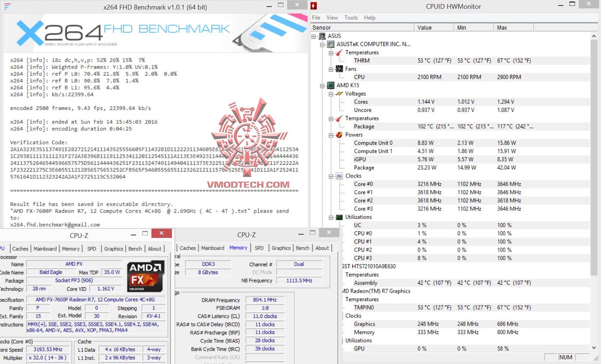601x364 pixels.
Task: Collapse the Clocks group under AMD K15
Action: [x=331, y=176]
